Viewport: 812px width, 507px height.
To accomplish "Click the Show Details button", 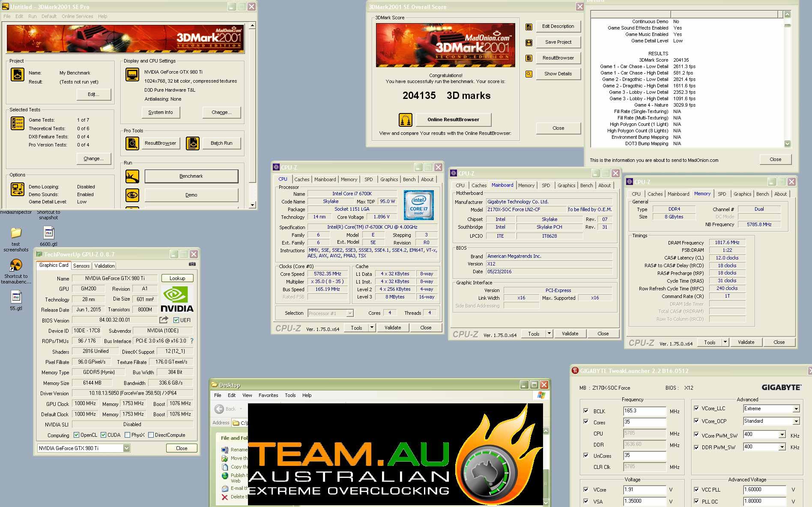I will click(x=558, y=74).
